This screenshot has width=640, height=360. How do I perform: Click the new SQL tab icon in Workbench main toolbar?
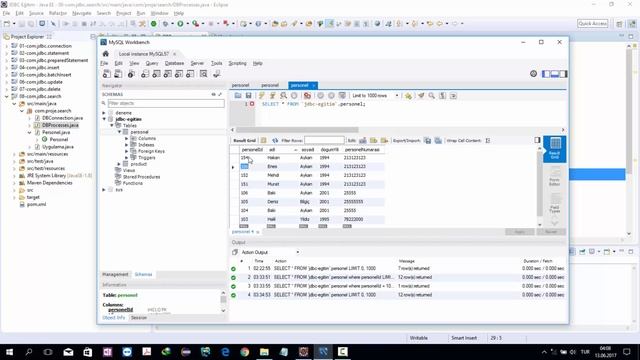tap(107, 74)
